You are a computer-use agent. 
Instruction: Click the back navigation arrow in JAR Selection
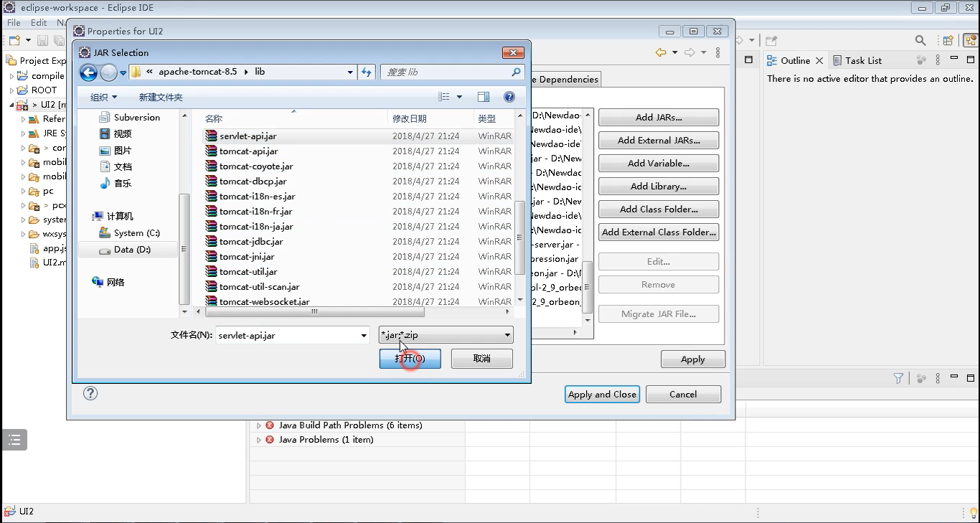click(x=88, y=72)
